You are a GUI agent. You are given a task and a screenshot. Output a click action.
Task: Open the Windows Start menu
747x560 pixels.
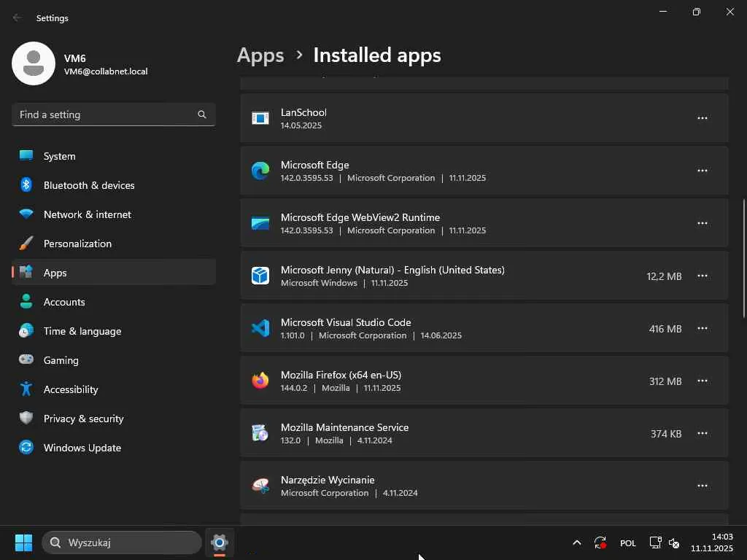coord(23,542)
